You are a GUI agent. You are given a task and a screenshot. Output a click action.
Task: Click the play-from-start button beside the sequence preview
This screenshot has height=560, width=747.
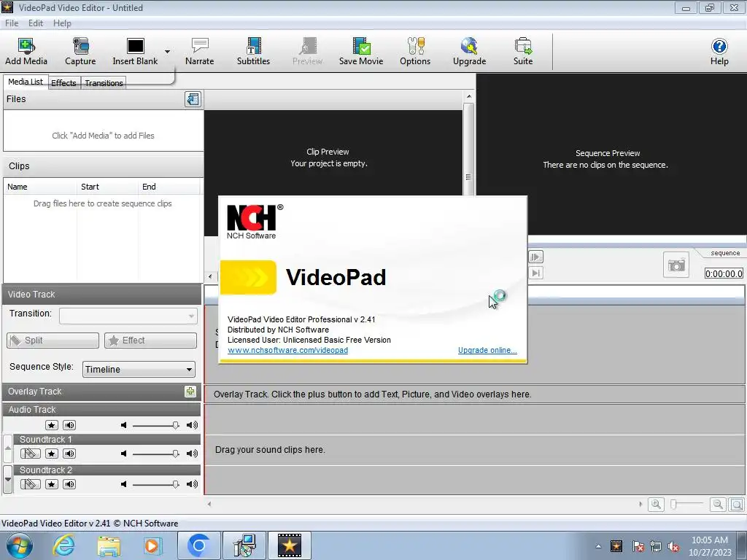pos(536,257)
